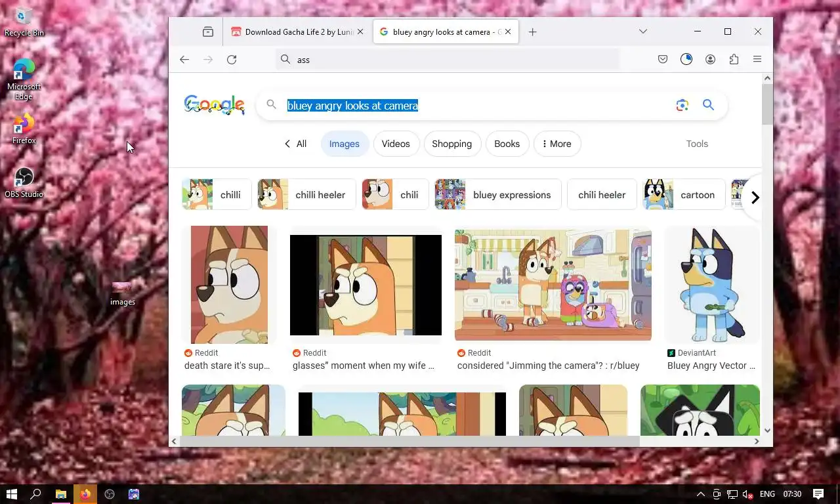
Task: Show hidden system tray icons
Action: coord(700,494)
